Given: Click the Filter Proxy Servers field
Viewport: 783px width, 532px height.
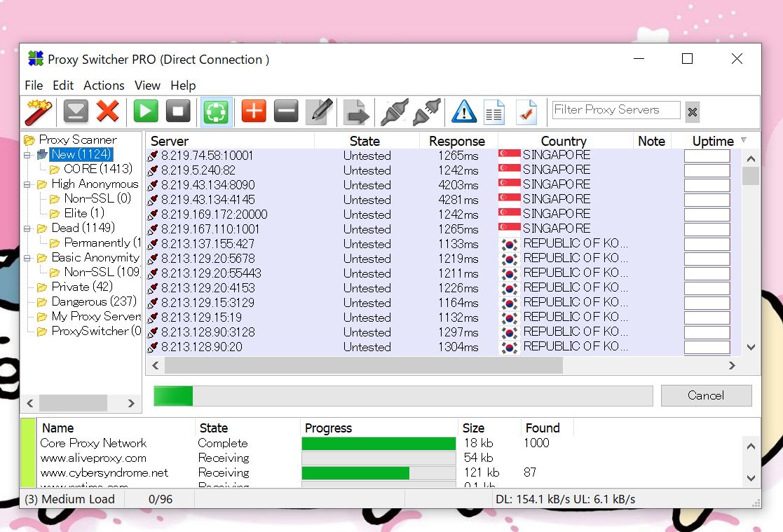Looking at the screenshot, I should (616, 110).
